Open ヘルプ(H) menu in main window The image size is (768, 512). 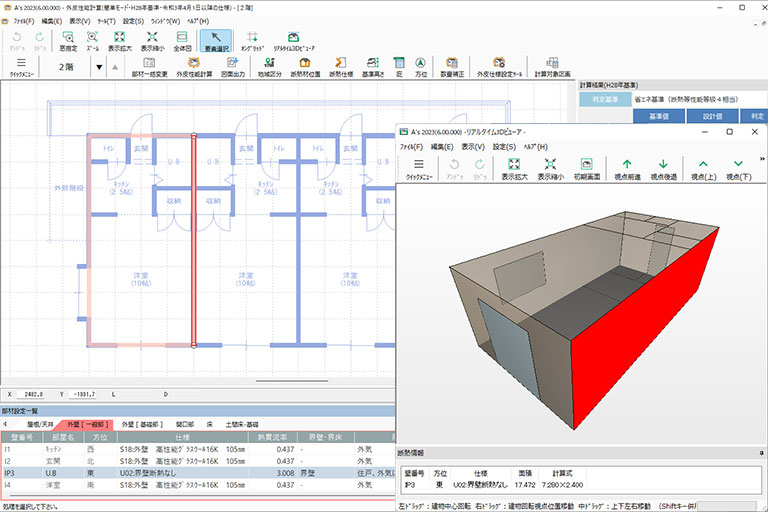pyautogui.click(x=197, y=21)
